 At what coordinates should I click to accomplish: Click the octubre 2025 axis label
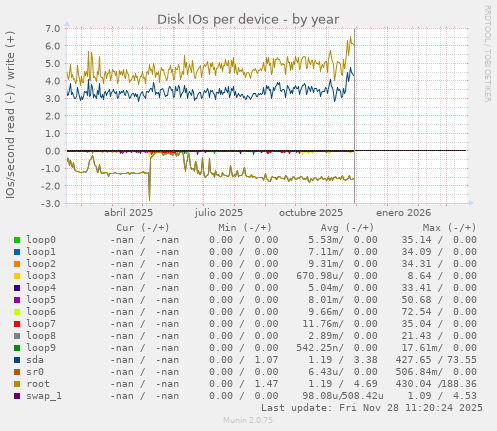point(311,213)
